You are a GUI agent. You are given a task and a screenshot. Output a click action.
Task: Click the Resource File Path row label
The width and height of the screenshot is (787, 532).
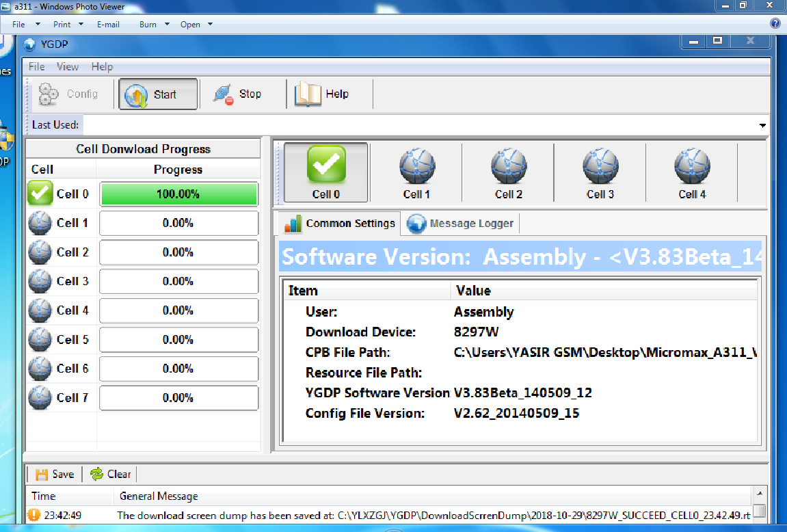pos(363,373)
